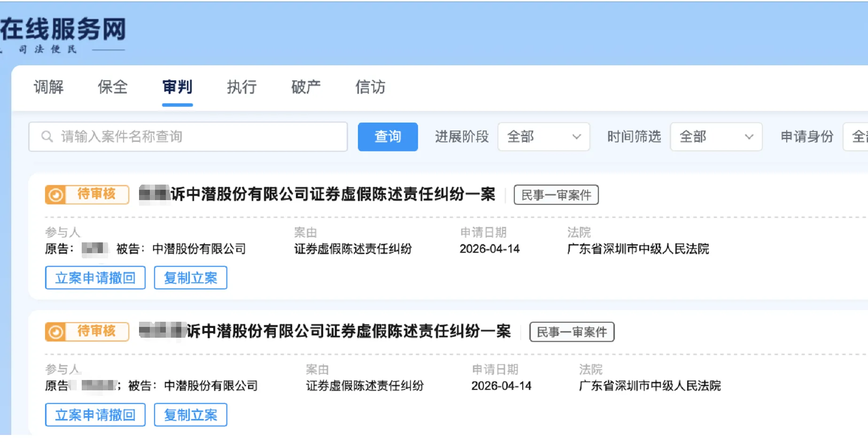The height and width of the screenshot is (442, 868).
Task: Select second case 案由 证券虚假陈述责任纠纷
Action: [x=364, y=386]
